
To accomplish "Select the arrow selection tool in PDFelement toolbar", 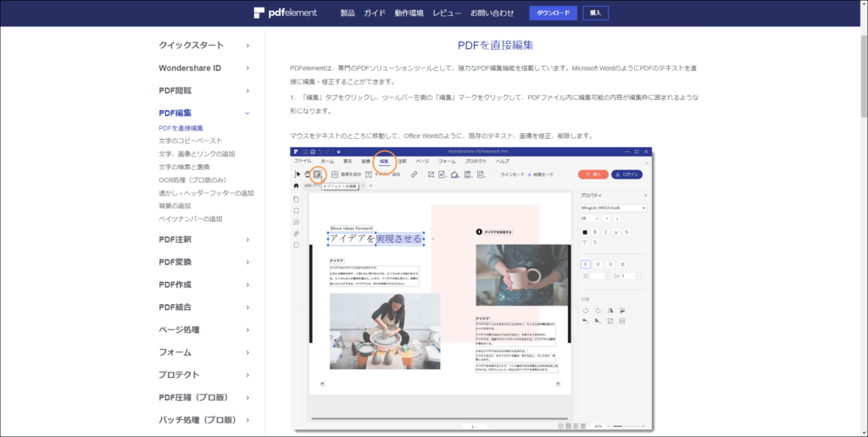I will pos(298,174).
